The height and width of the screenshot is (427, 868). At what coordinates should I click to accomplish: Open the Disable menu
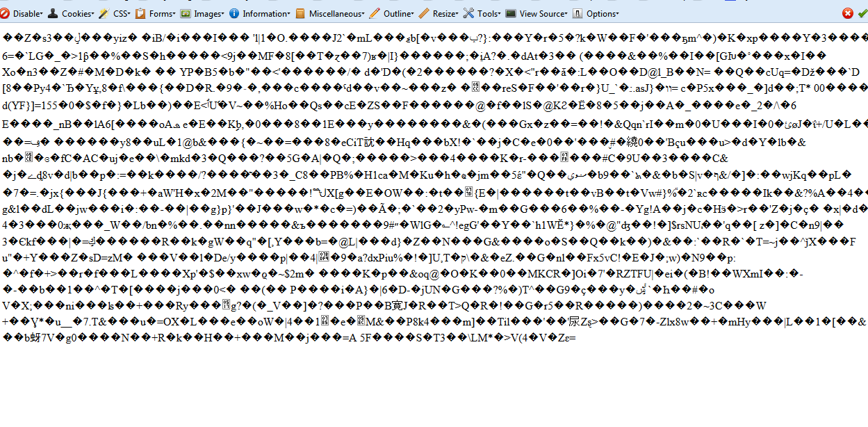click(x=22, y=13)
